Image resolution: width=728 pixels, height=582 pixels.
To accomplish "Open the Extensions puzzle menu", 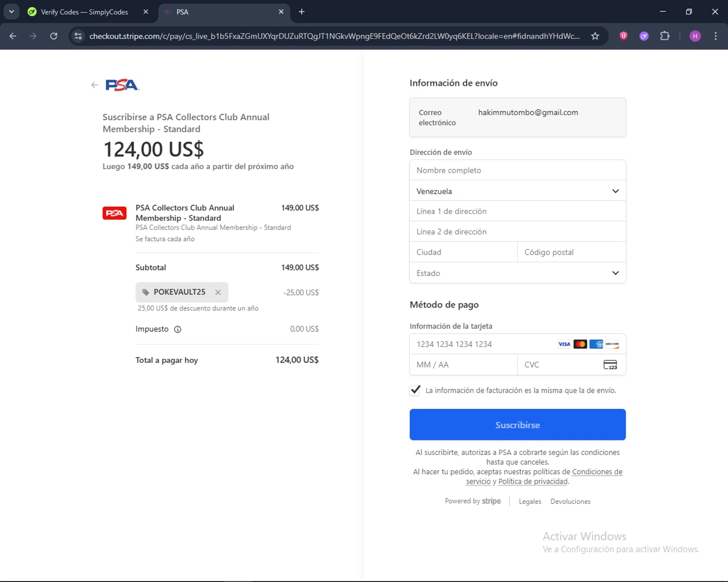I will point(665,36).
